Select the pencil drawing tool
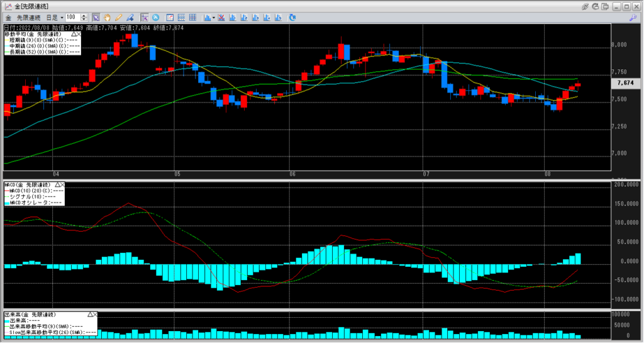 pos(118,17)
